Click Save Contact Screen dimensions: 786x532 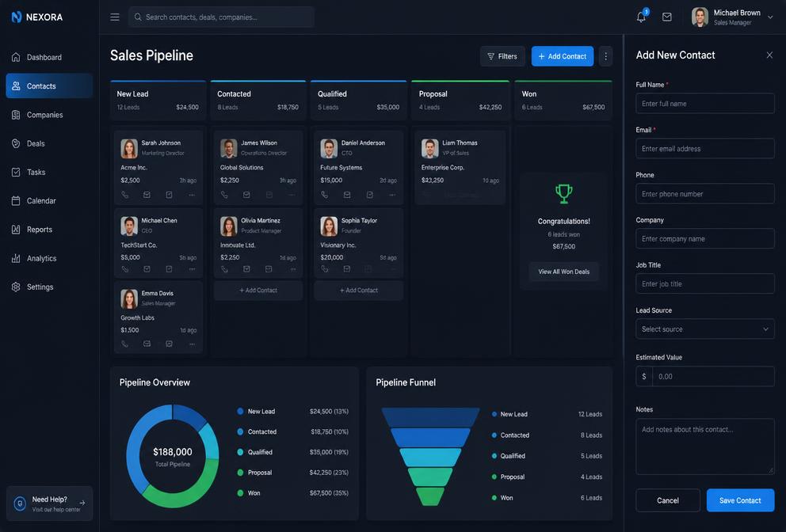(x=740, y=500)
